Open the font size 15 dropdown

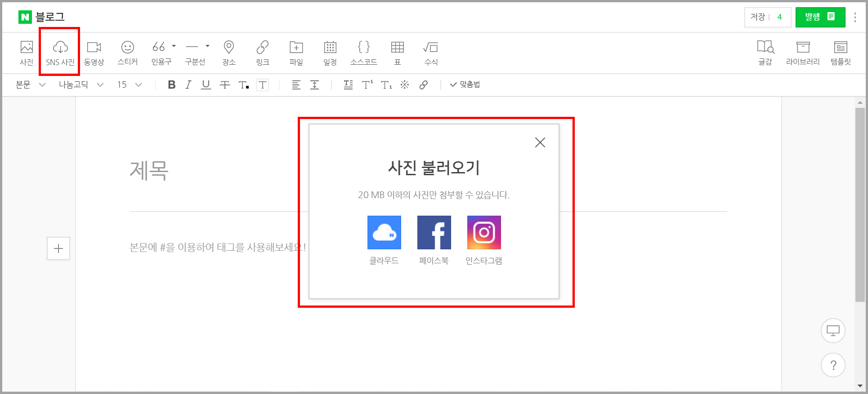point(130,84)
